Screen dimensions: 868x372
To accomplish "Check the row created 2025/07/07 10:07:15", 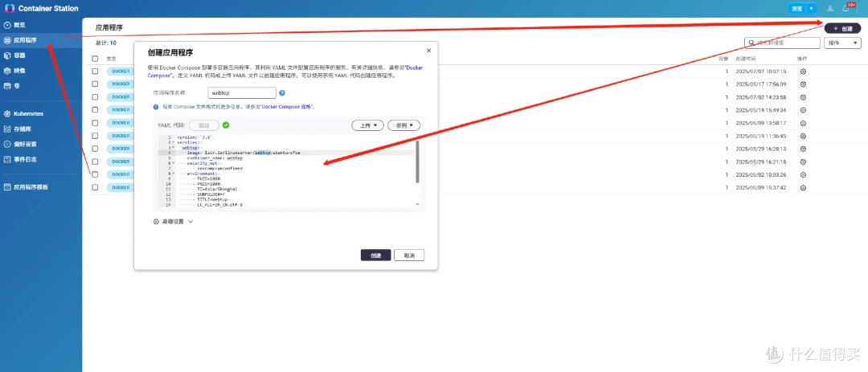I will [95, 72].
